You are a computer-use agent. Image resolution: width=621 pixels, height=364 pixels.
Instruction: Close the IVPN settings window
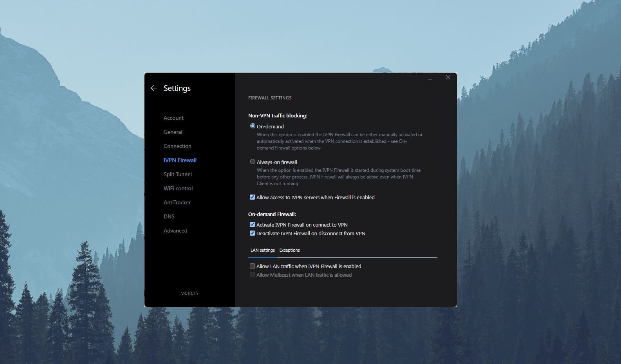448,77
